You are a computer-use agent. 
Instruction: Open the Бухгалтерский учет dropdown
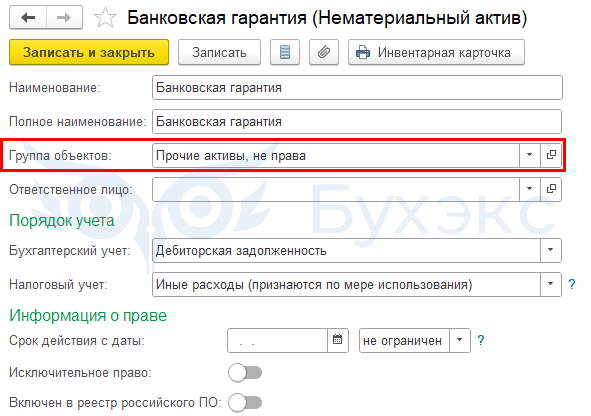point(551,250)
